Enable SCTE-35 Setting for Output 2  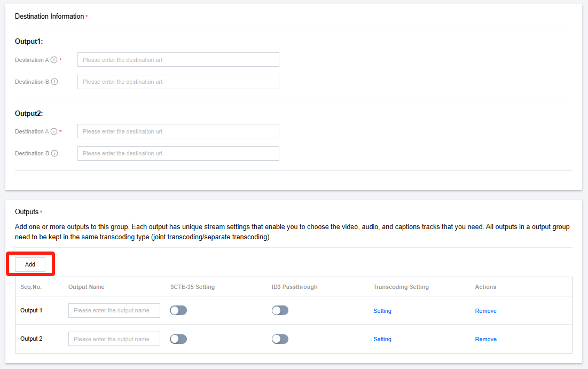coord(178,339)
